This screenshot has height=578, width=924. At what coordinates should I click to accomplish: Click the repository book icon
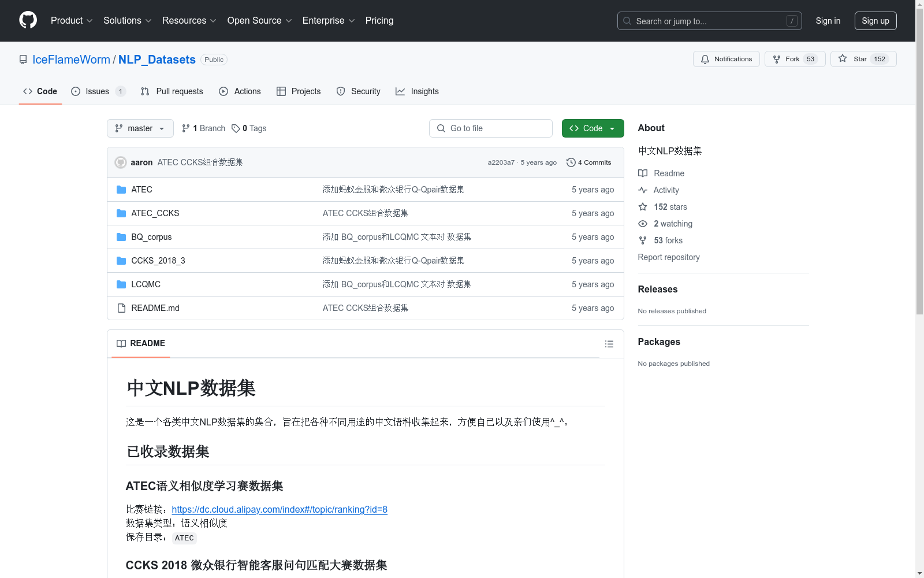click(23, 60)
